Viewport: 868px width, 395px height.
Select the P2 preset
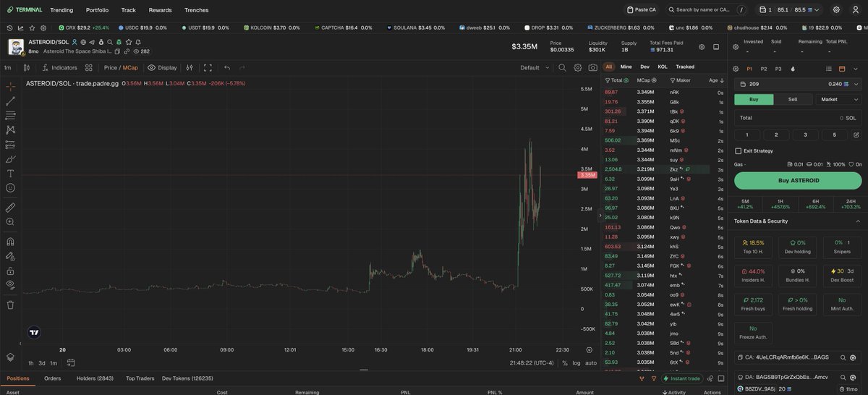[x=763, y=69]
